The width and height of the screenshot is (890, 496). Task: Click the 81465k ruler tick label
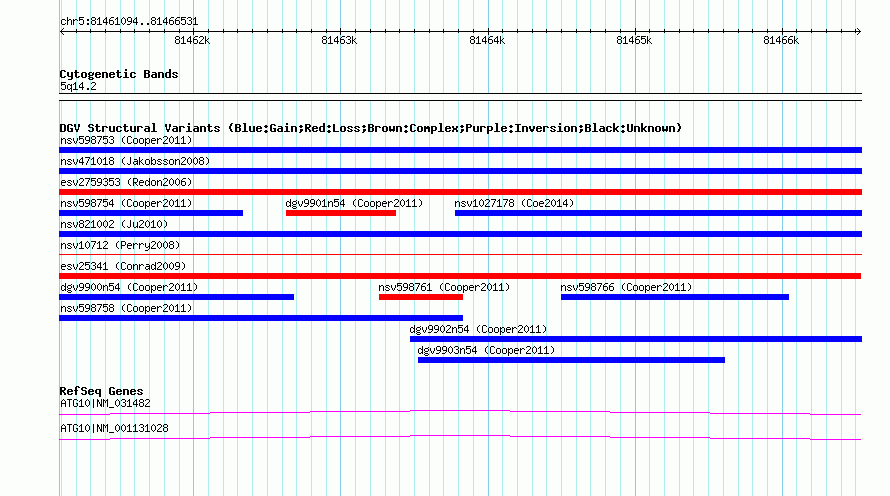[634, 40]
